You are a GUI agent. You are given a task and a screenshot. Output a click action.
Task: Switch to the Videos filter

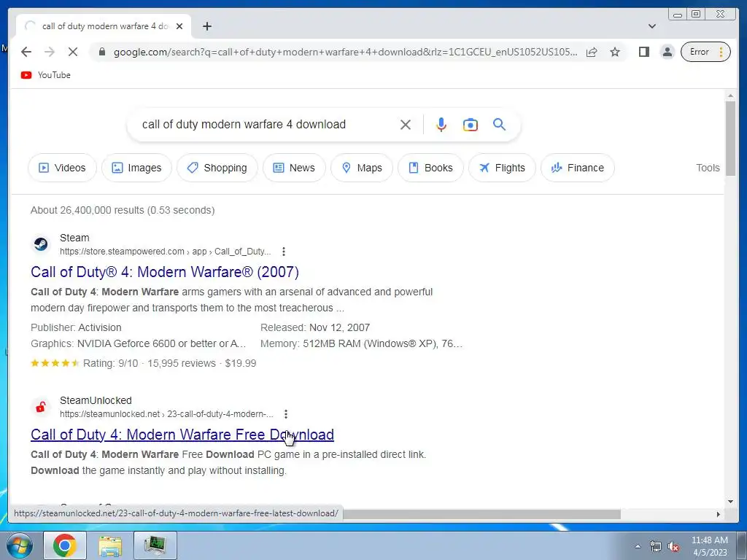(63, 168)
